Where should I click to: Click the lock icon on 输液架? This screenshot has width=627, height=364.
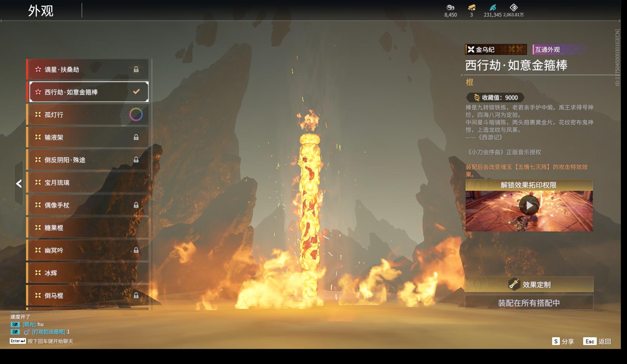click(x=136, y=137)
